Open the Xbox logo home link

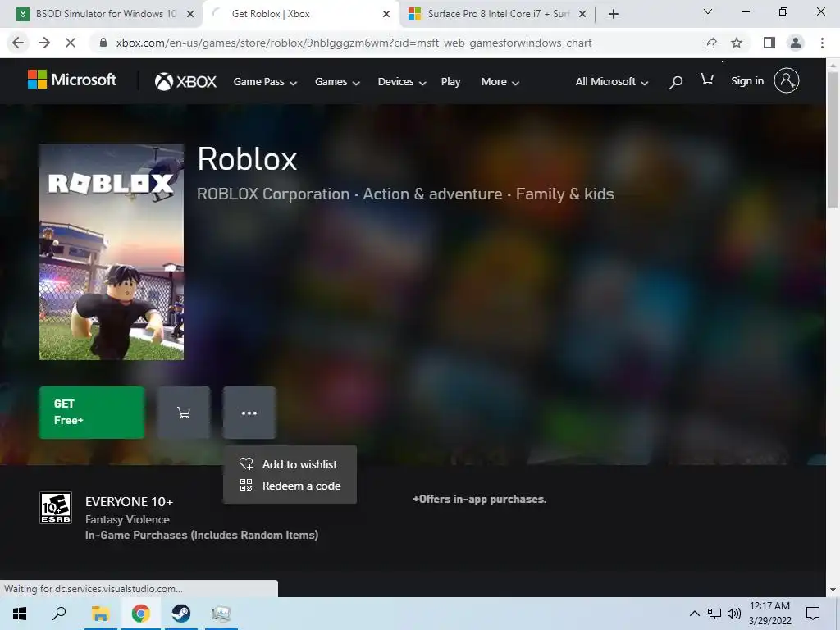pyautogui.click(x=185, y=81)
